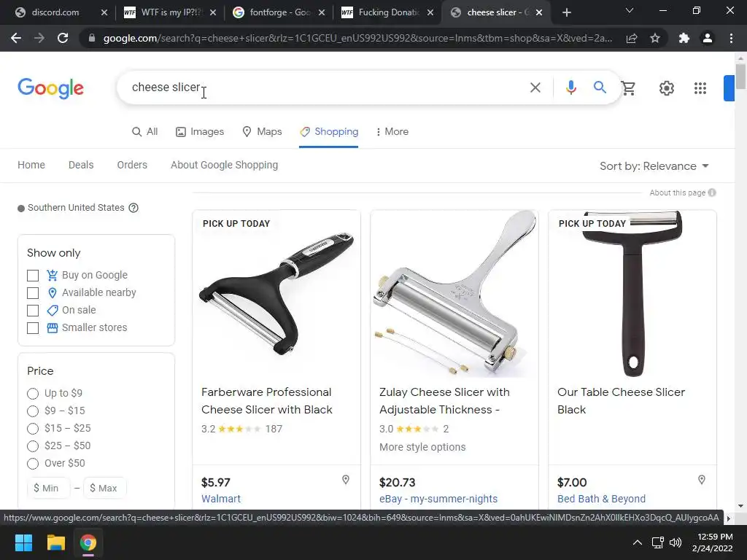The width and height of the screenshot is (747, 560).
Task: Click the cheese slicer search field
Action: pyautogui.click(x=324, y=87)
